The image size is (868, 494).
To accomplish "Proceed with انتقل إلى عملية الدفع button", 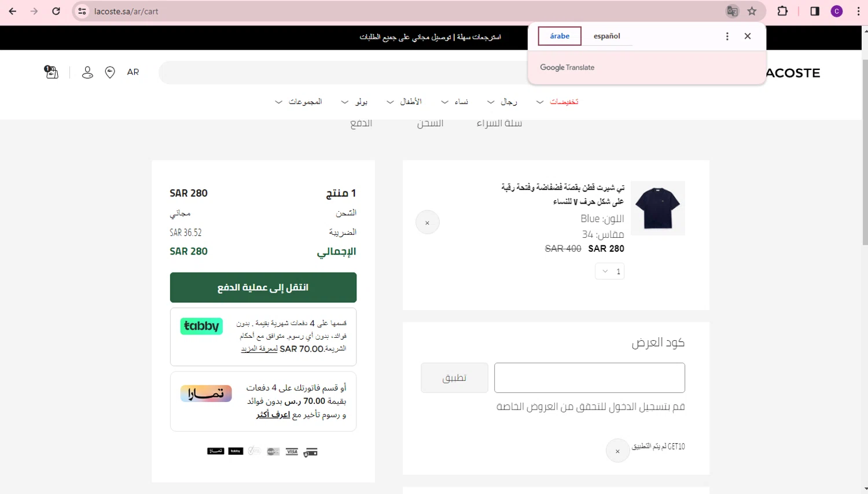I will pyautogui.click(x=263, y=287).
